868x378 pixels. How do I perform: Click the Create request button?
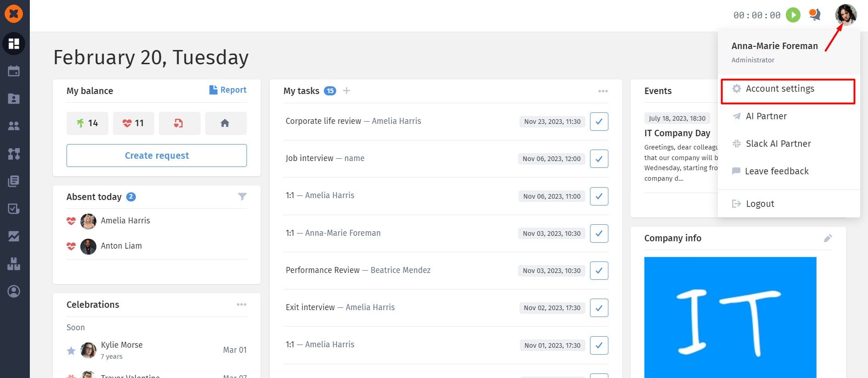pos(157,156)
